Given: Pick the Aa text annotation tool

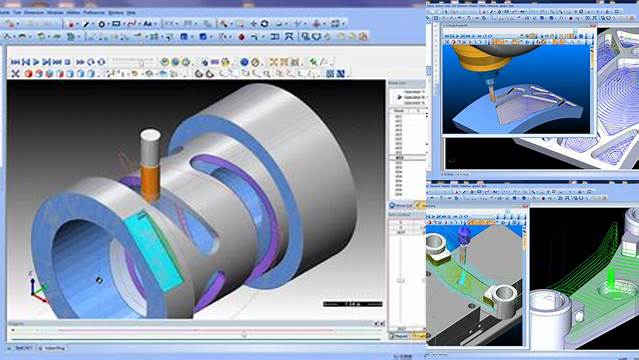Looking at the screenshot, I should (x=147, y=24).
